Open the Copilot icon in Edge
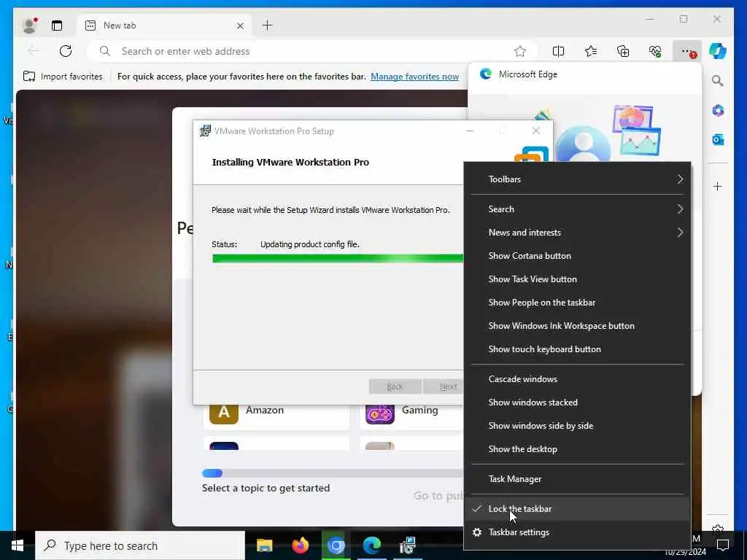 718,51
